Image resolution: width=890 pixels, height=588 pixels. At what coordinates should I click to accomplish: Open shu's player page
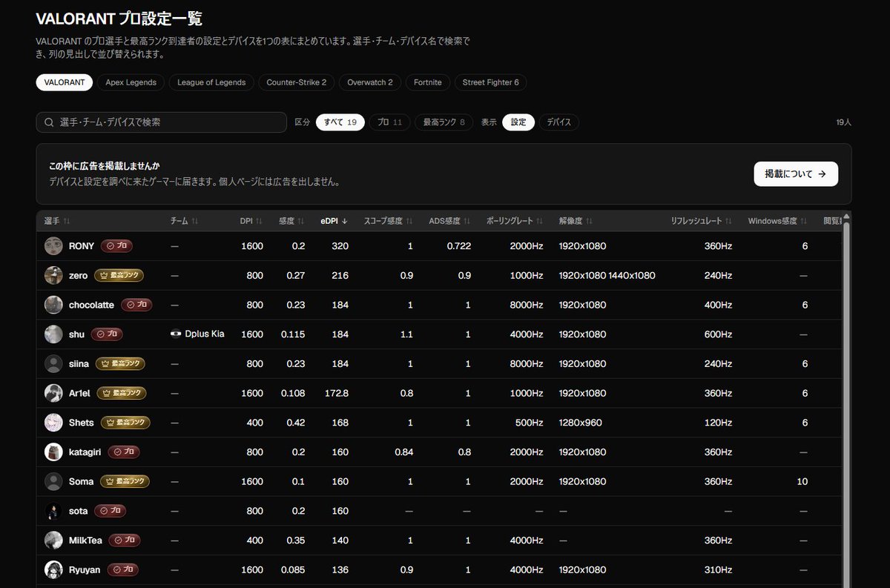point(76,334)
